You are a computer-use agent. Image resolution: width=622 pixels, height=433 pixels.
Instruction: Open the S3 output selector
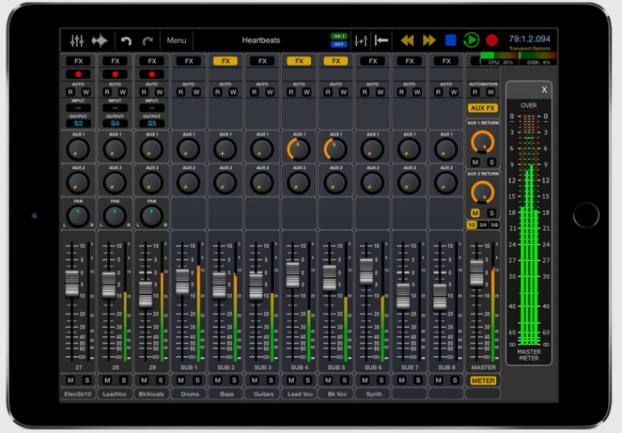[78, 123]
